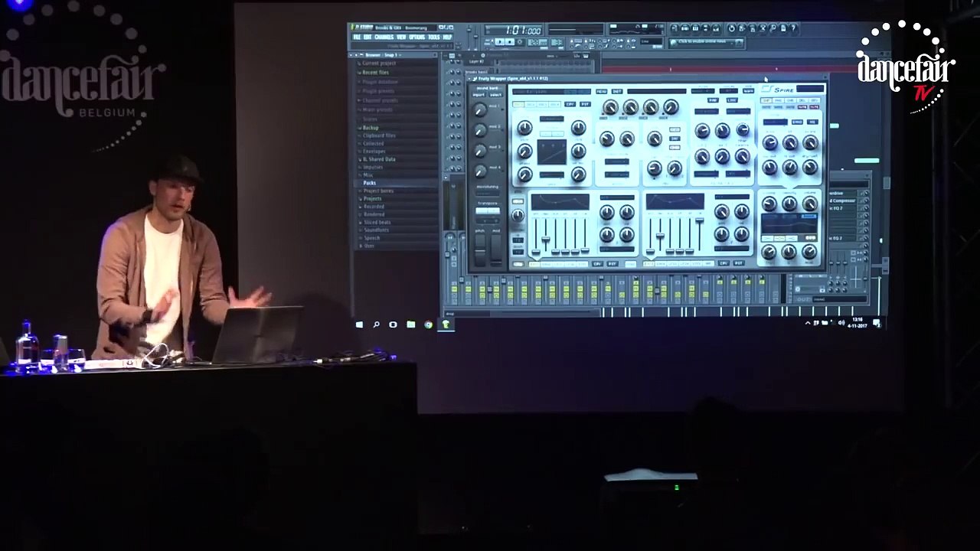This screenshot has height=551, width=980.
Task: Click the Windows Start button
Action: 359,324
